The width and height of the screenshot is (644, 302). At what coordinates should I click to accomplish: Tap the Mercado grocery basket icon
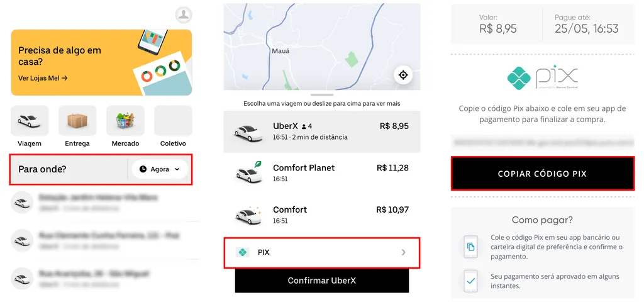(125, 121)
